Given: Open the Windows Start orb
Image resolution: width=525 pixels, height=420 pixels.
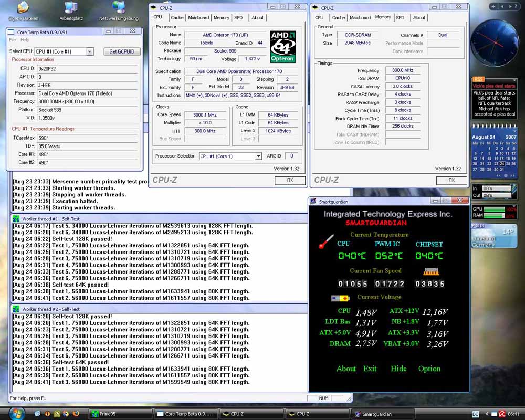Looking at the screenshot, I should point(16,413).
